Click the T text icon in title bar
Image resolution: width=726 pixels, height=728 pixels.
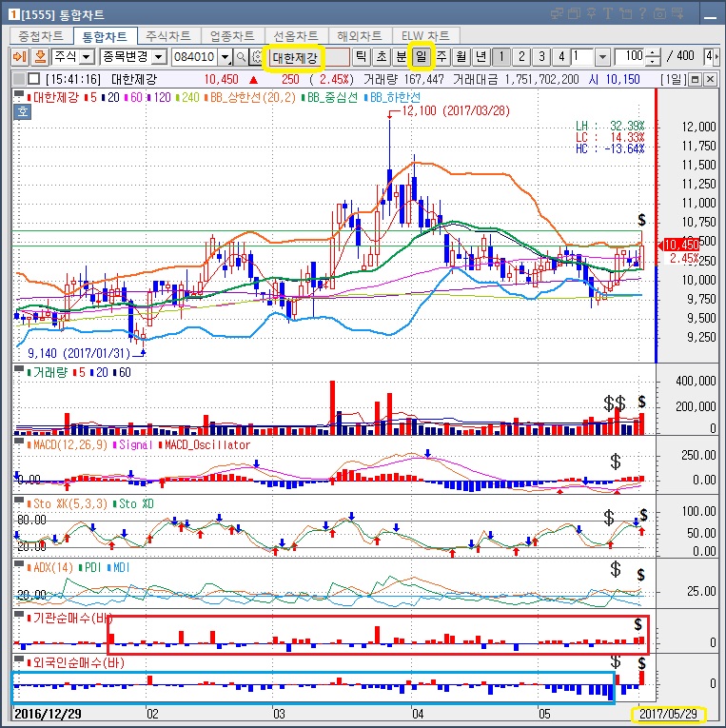[x=608, y=13]
